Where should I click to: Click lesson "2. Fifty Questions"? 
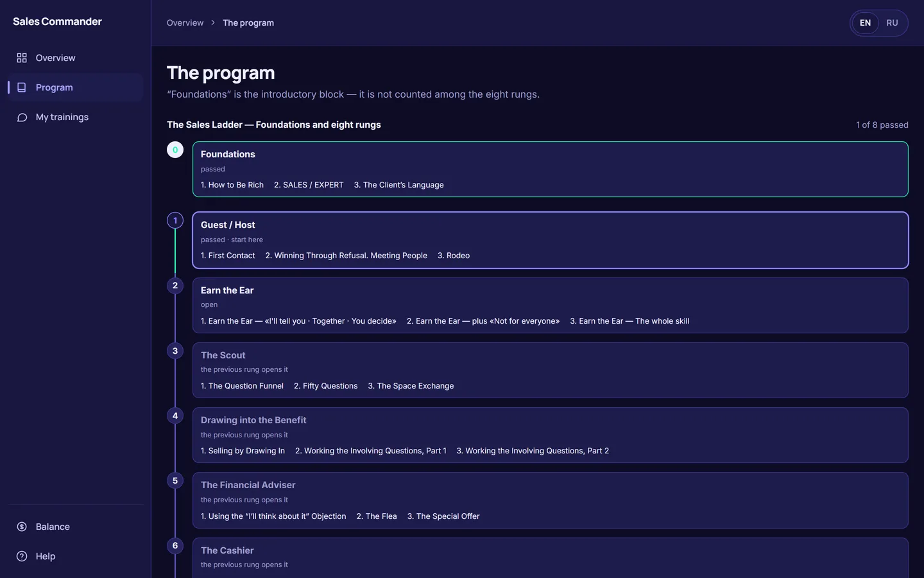(325, 386)
